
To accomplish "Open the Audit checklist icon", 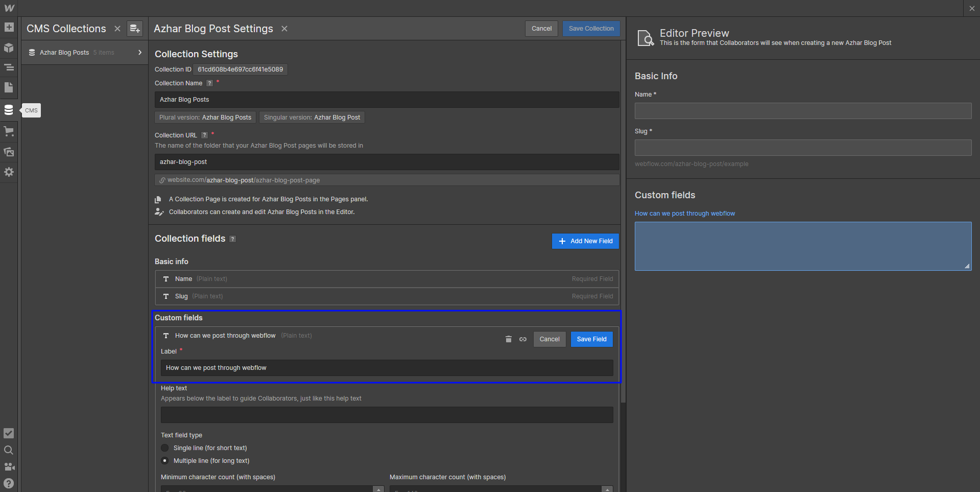I will pyautogui.click(x=9, y=433).
